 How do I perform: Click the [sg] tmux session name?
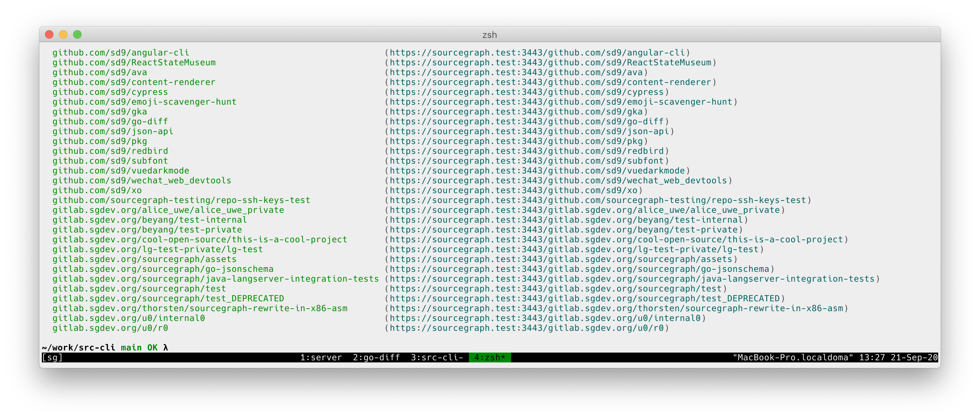point(52,357)
